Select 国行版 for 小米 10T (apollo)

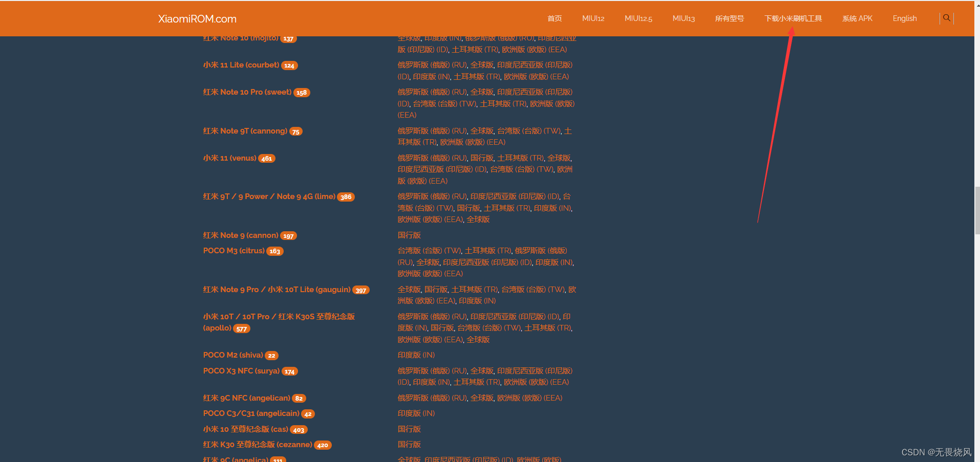click(x=442, y=328)
